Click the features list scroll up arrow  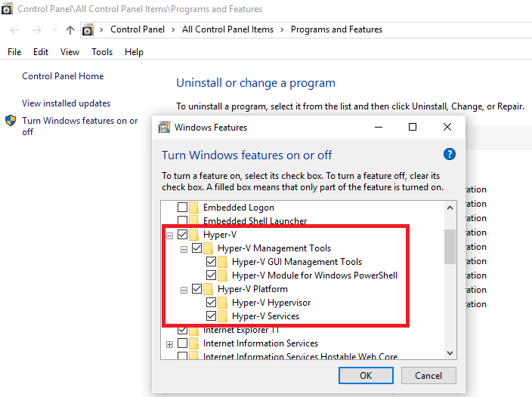pyautogui.click(x=450, y=208)
